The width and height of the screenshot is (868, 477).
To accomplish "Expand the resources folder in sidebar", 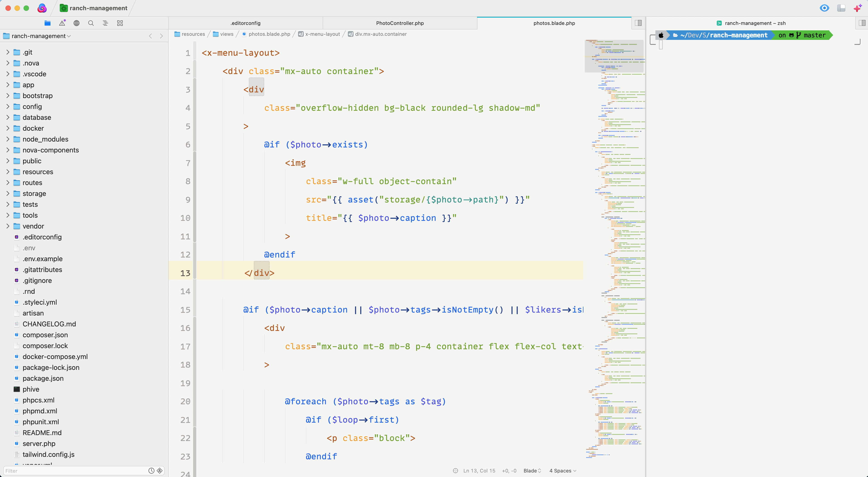I will tap(8, 172).
